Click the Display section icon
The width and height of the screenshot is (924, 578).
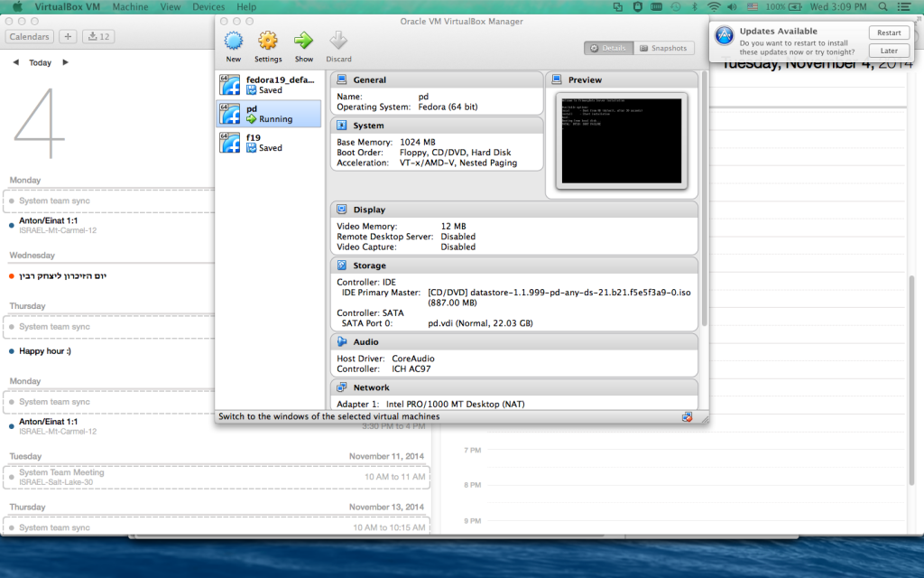(342, 210)
